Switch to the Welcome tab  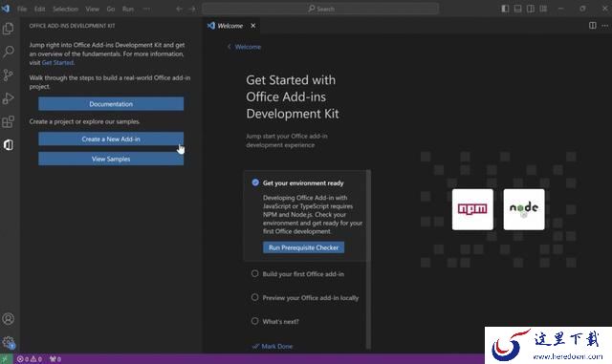pos(230,26)
